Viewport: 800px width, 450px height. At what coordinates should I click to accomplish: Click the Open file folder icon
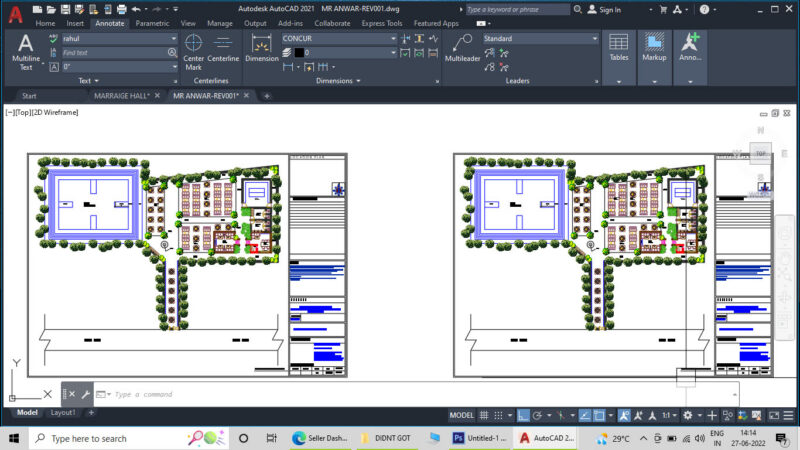pos(51,9)
